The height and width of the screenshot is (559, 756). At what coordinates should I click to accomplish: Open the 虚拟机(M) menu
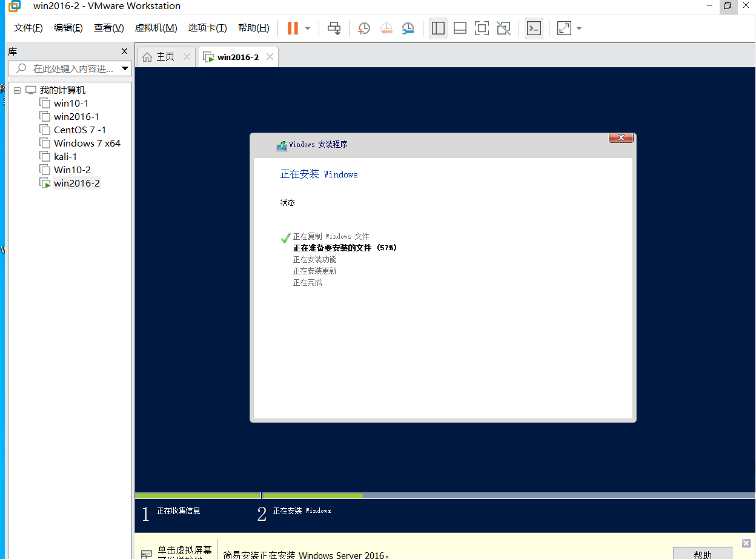[156, 28]
